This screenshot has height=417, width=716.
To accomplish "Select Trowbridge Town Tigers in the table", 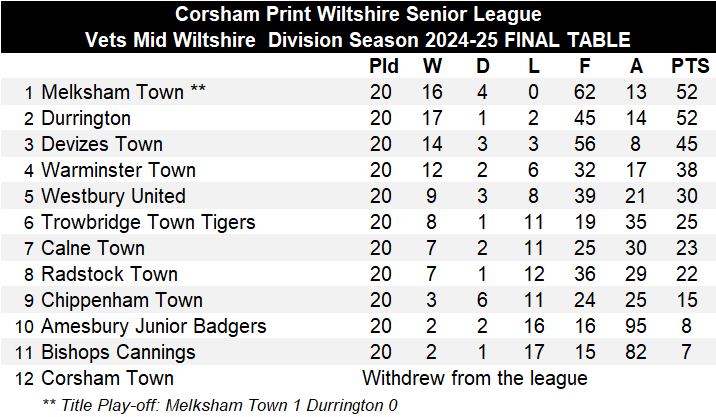I will coord(148,222).
